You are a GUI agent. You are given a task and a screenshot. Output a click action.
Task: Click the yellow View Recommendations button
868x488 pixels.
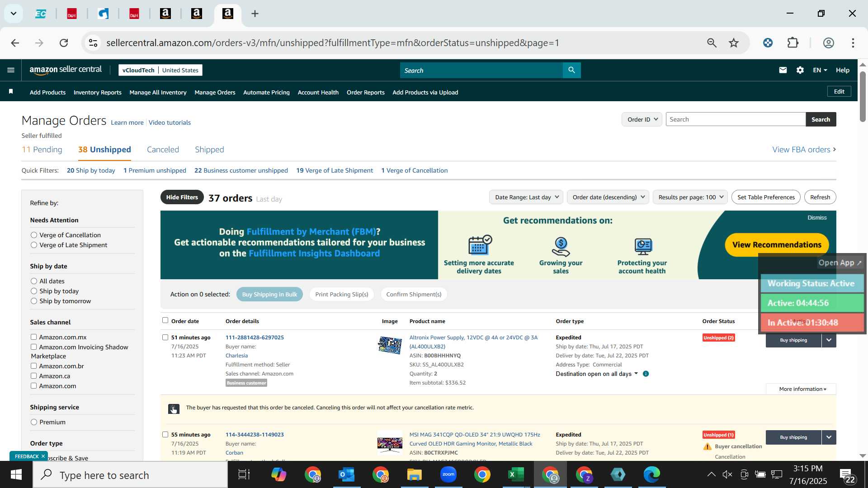click(777, 244)
